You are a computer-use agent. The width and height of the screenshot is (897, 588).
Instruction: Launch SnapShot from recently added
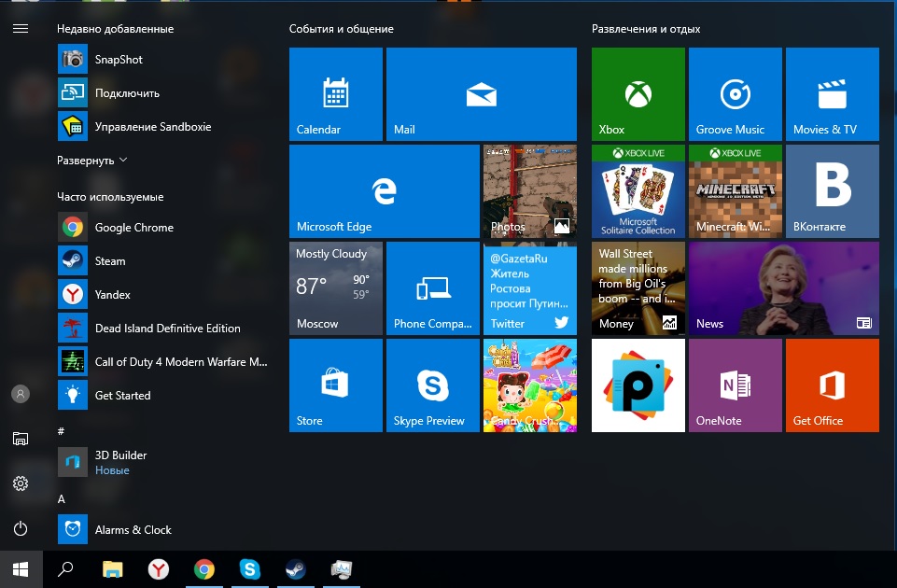pyautogui.click(x=165, y=59)
